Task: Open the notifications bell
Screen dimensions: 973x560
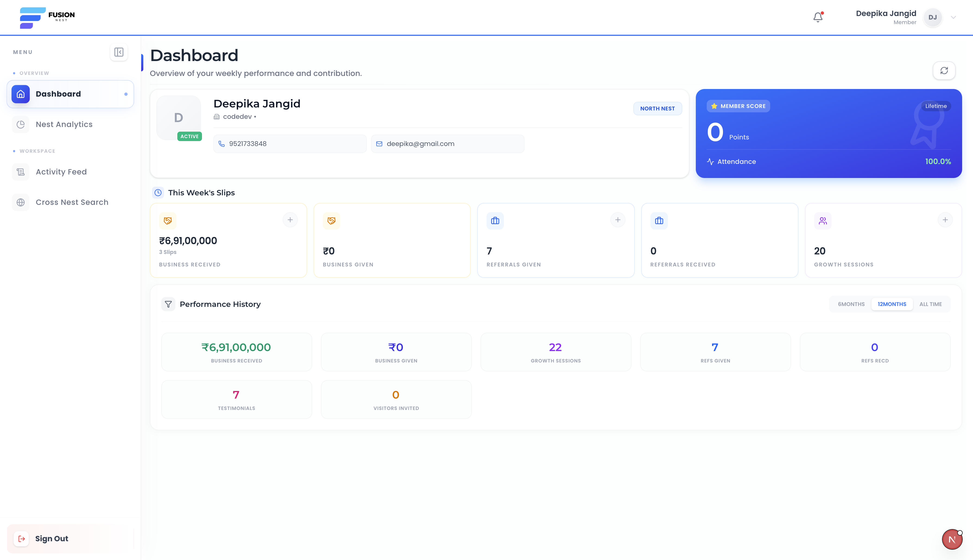Action: pyautogui.click(x=817, y=17)
